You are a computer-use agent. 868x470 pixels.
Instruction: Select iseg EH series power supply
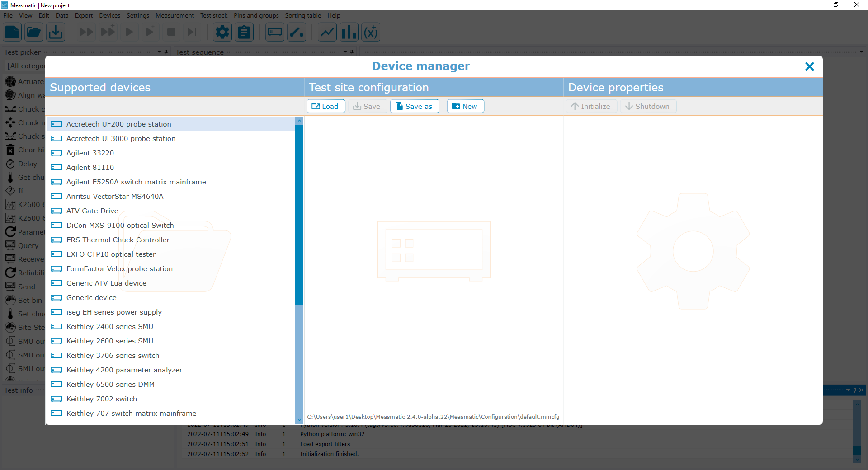170,312
